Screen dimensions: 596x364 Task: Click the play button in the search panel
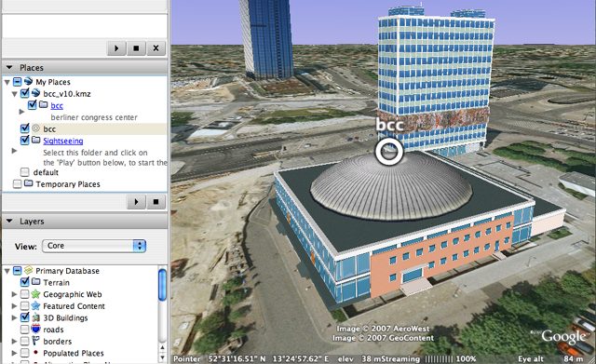tap(116, 48)
